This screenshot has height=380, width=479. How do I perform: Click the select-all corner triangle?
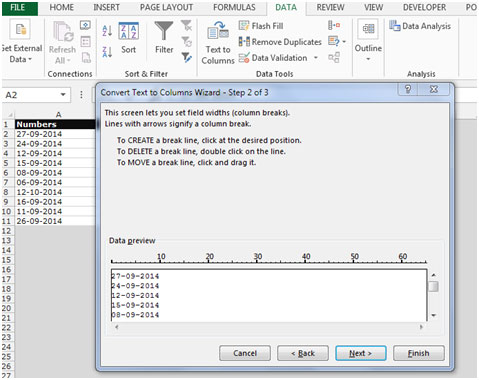coord(10,115)
